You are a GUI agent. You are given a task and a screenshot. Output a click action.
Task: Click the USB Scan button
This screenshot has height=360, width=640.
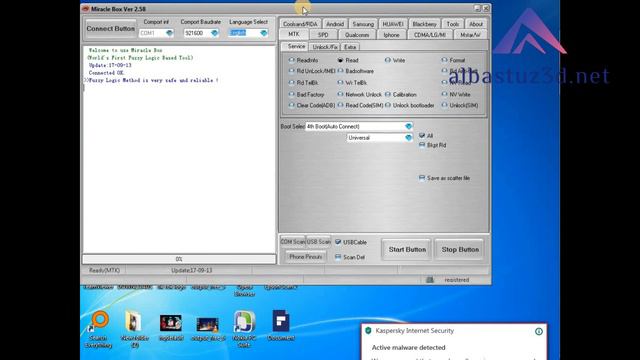click(x=318, y=242)
